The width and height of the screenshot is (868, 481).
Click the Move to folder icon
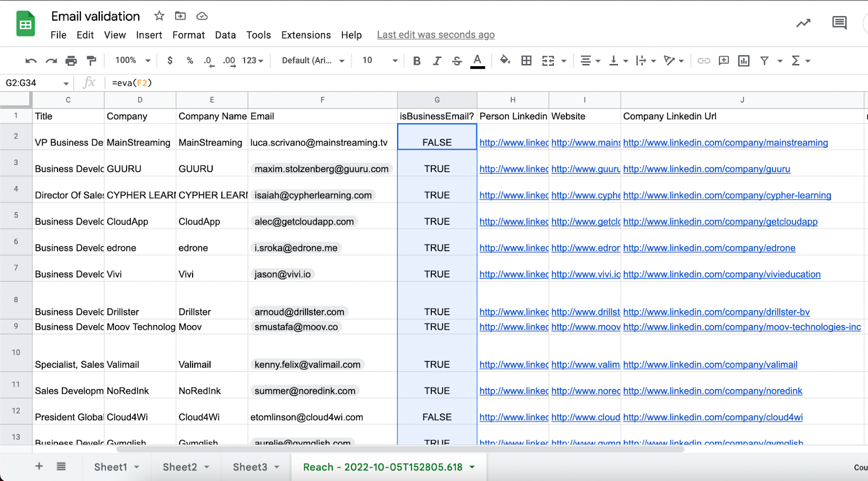point(180,16)
